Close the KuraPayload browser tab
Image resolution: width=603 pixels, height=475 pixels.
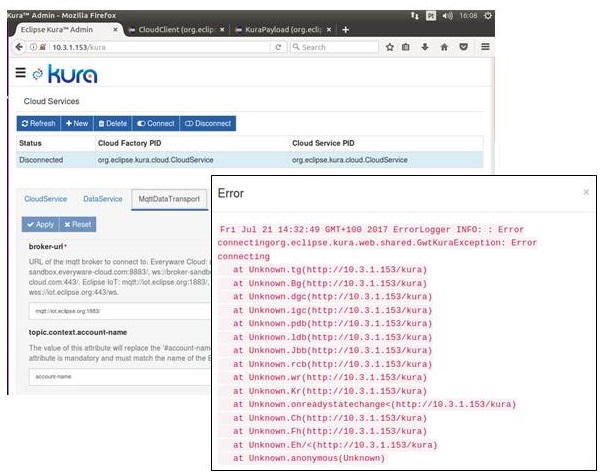coord(329,30)
